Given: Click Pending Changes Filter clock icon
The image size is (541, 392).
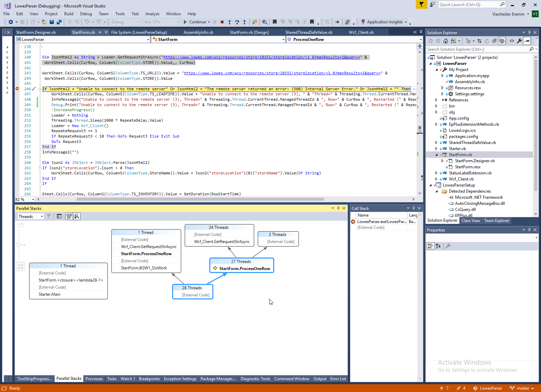Looking at the screenshot, I should tap(468, 41).
